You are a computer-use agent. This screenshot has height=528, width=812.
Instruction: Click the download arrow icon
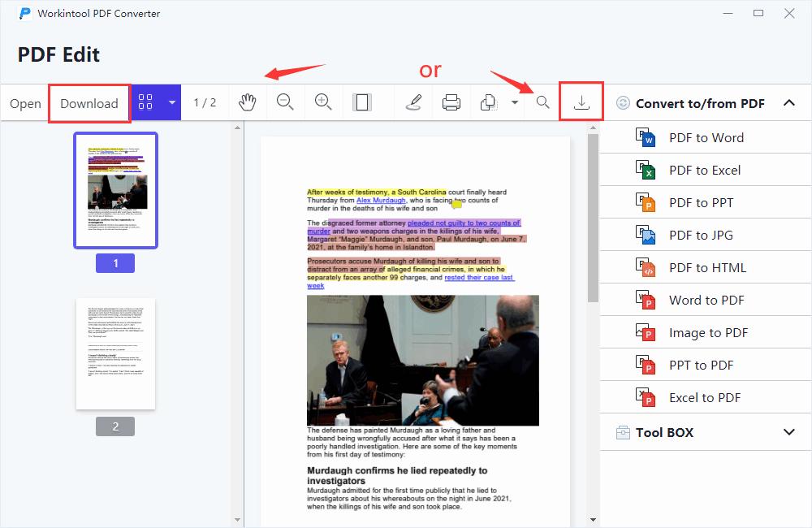pos(581,102)
